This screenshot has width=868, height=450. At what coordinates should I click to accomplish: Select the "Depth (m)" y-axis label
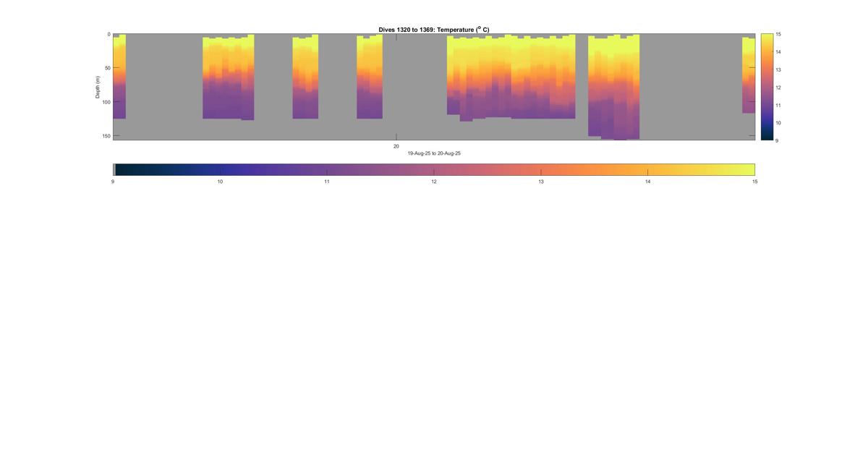click(98, 87)
